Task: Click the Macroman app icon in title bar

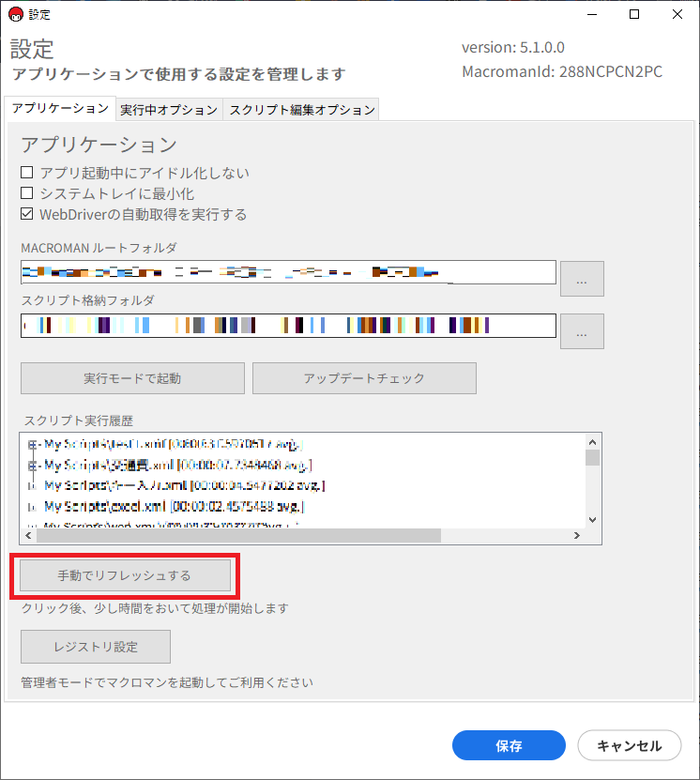Action: pyautogui.click(x=16, y=14)
